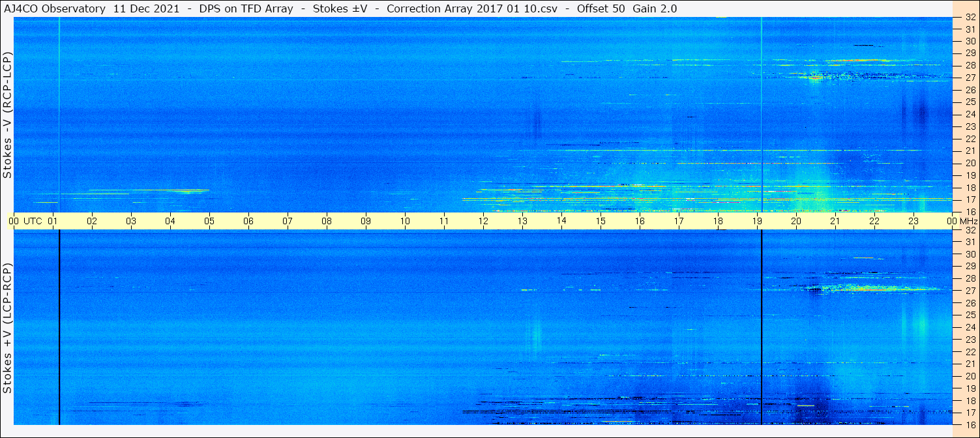980x438 pixels.
Task: Select the 01 hour tick label
Action: click(x=53, y=221)
